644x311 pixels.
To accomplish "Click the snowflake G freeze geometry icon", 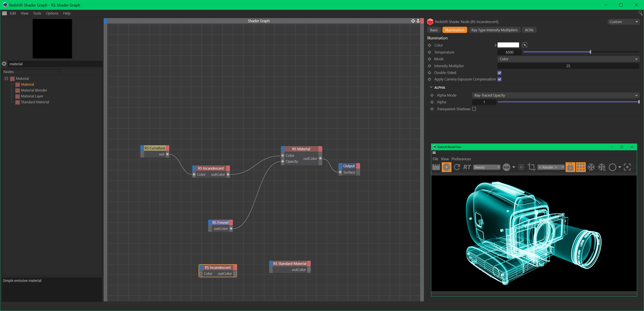I will click(x=602, y=167).
